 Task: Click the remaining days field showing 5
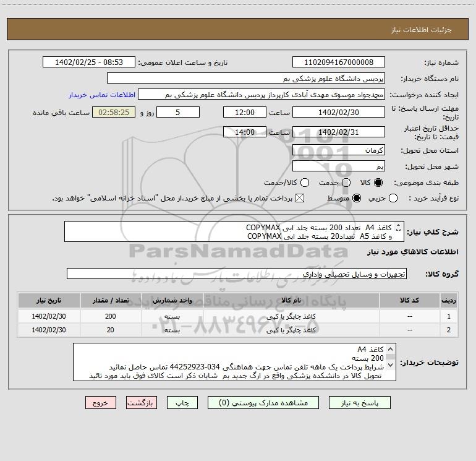(178, 112)
